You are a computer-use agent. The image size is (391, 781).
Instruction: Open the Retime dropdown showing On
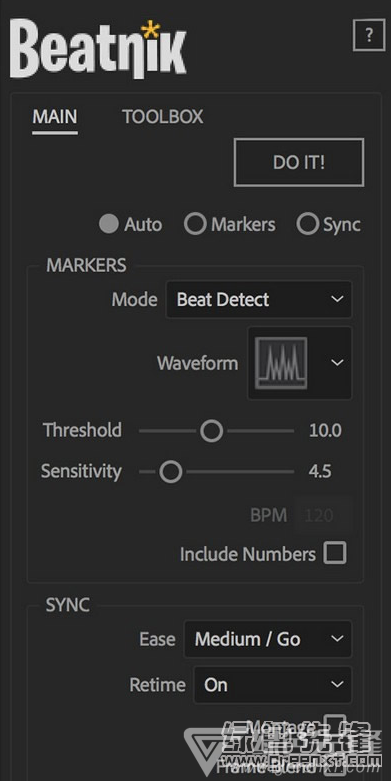click(272, 685)
